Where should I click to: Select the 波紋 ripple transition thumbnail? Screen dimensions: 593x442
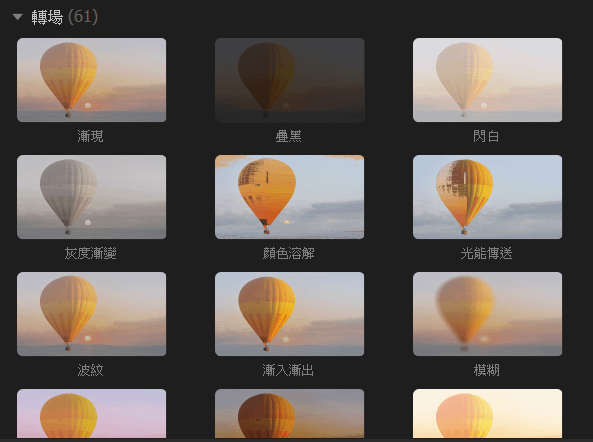(92, 314)
